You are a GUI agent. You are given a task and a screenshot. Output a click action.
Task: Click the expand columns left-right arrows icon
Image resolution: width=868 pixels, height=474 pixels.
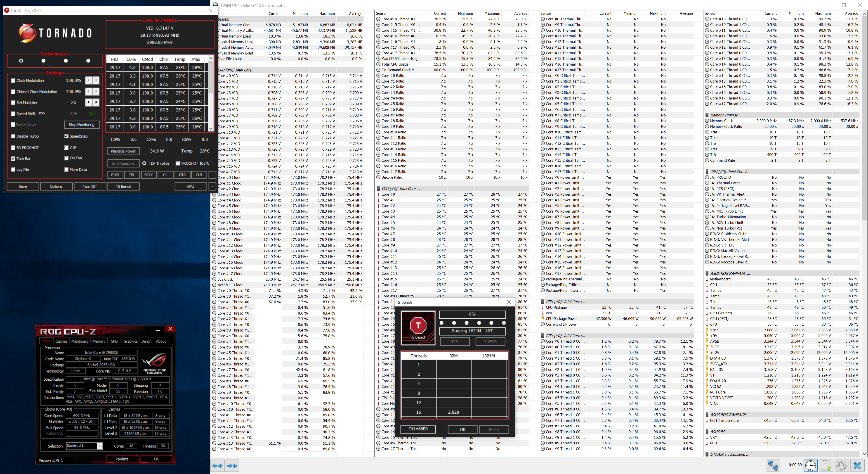[217, 466]
